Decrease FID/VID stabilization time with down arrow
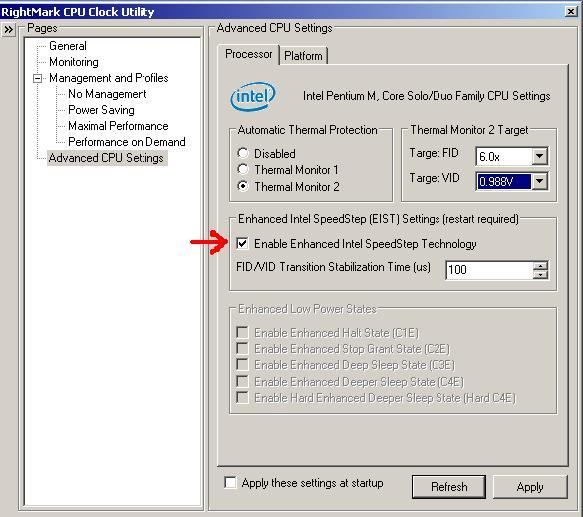583x517 pixels. (x=540, y=274)
